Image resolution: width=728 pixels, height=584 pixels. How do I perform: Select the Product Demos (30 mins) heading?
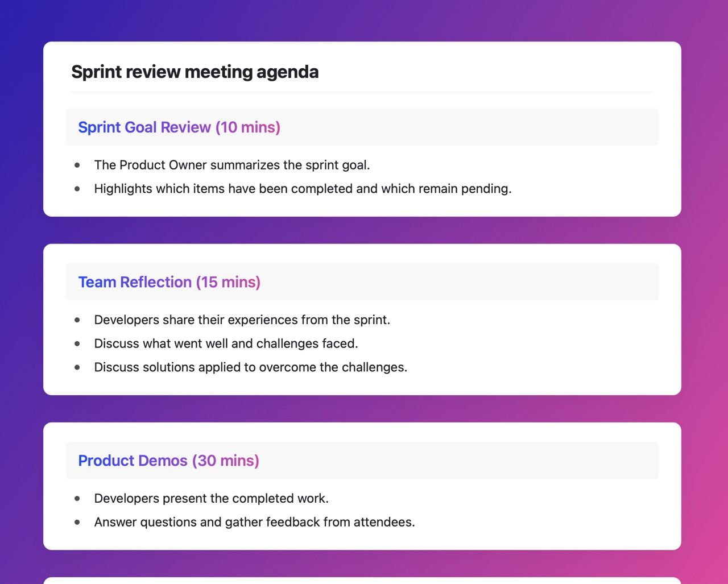pyautogui.click(x=169, y=460)
